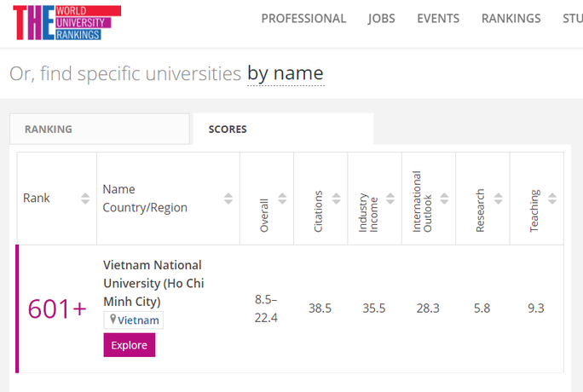583x392 pixels.
Task: Click sort arrows beside Name Country/Region
Action: coord(228,199)
